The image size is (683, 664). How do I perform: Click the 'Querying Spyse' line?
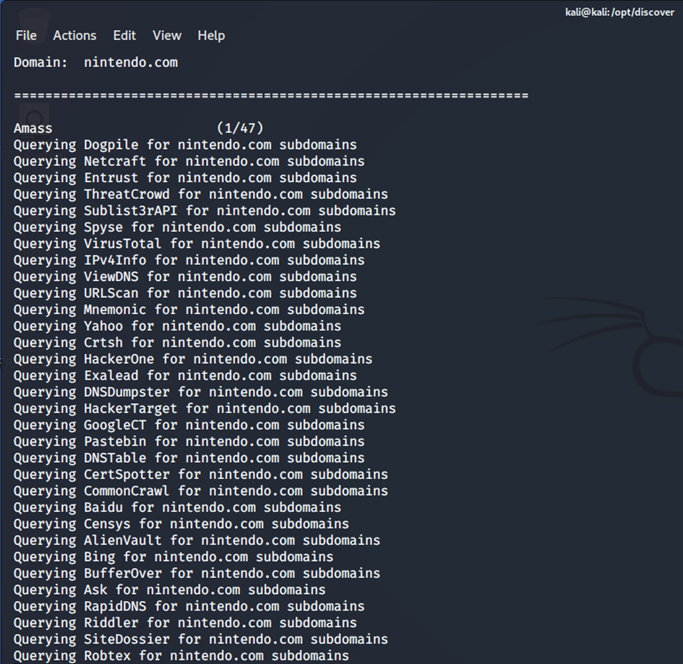click(177, 228)
